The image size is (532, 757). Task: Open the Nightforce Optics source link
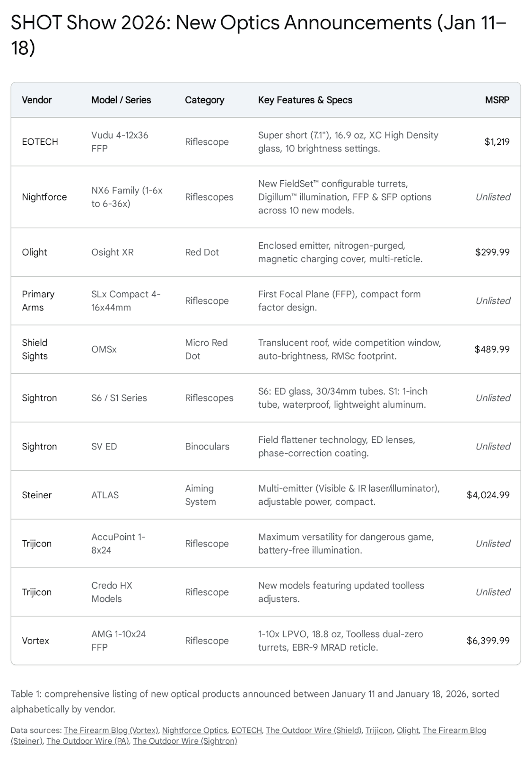pyautogui.click(x=194, y=730)
